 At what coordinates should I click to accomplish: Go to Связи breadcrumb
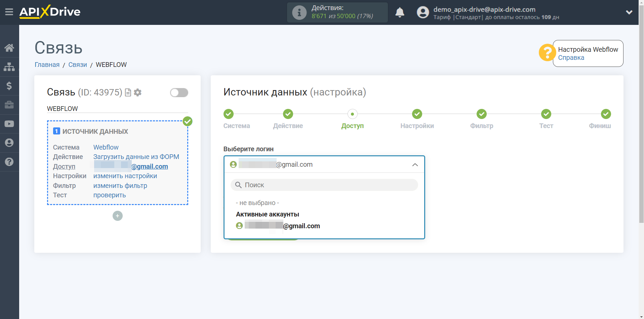(78, 65)
